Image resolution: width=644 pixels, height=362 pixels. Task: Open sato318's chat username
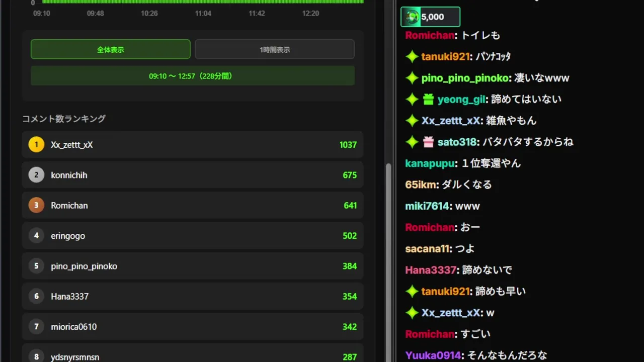tap(457, 142)
